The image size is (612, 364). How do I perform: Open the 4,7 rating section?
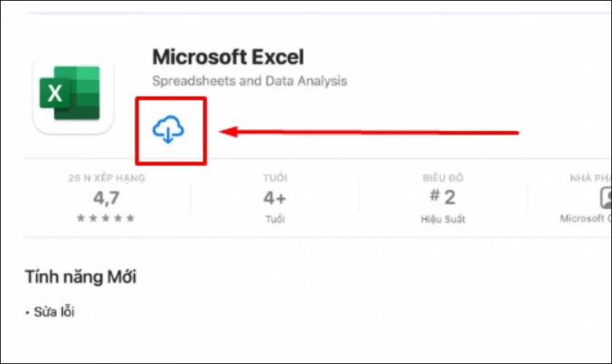(106, 198)
